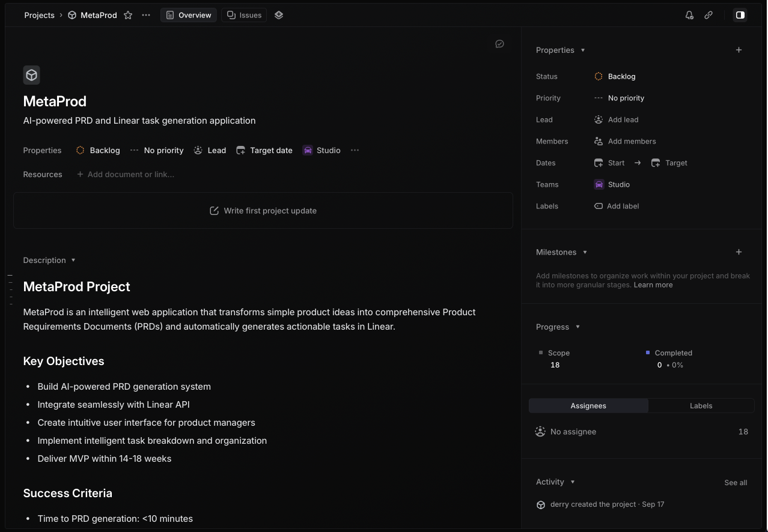Set the project Start date

click(x=609, y=163)
